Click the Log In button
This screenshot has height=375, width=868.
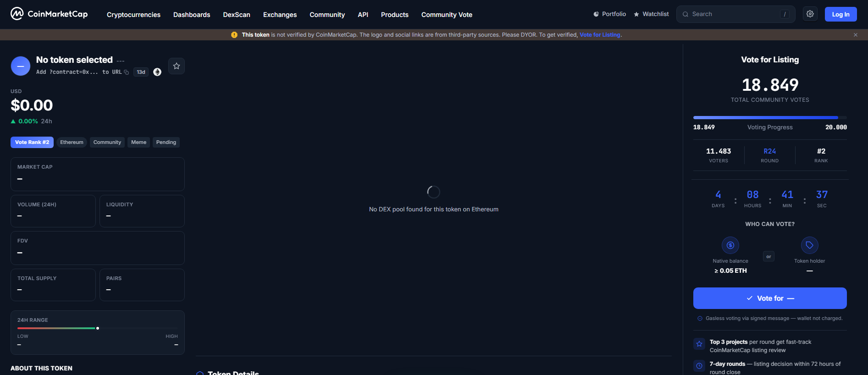840,14
